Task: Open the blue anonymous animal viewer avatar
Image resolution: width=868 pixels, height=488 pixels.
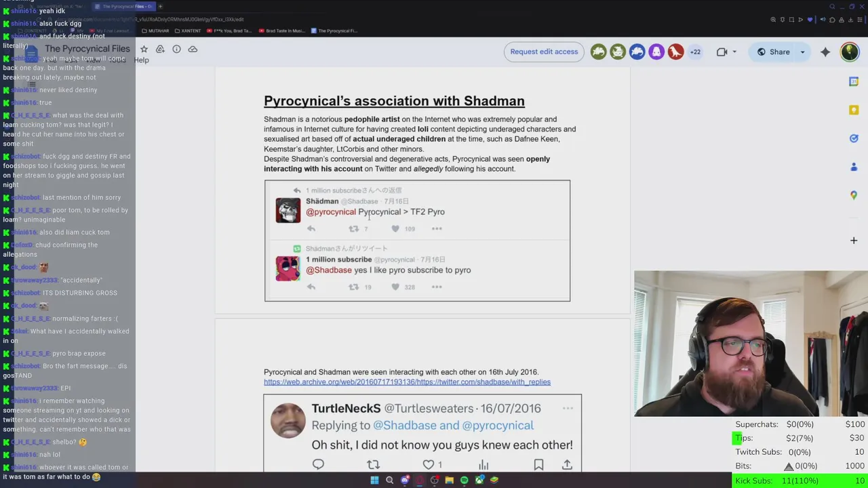Action: click(637, 52)
